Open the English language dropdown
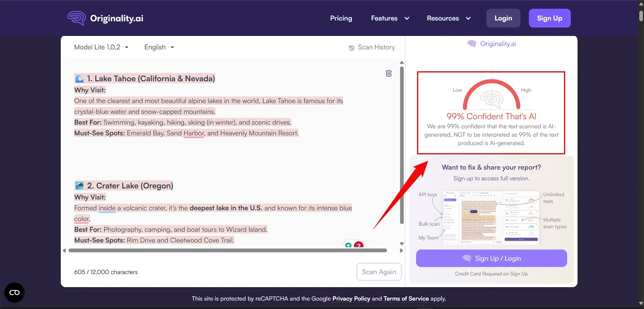This screenshot has height=309, width=644. coord(159,47)
